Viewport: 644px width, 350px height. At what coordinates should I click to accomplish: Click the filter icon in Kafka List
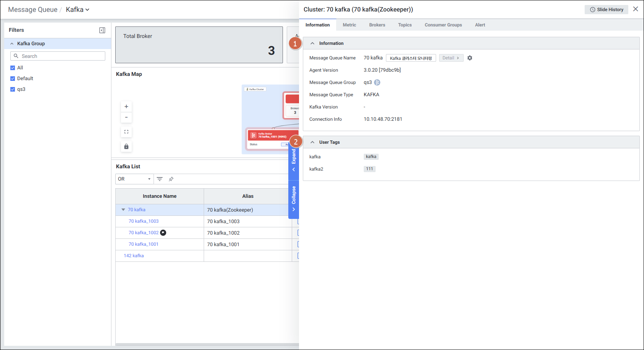(x=160, y=179)
